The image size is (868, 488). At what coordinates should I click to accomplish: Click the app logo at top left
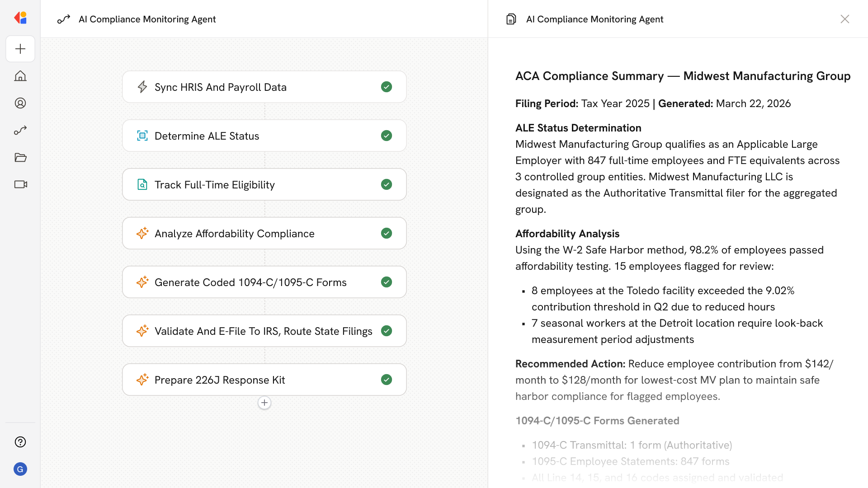click(x=20, y=18)
